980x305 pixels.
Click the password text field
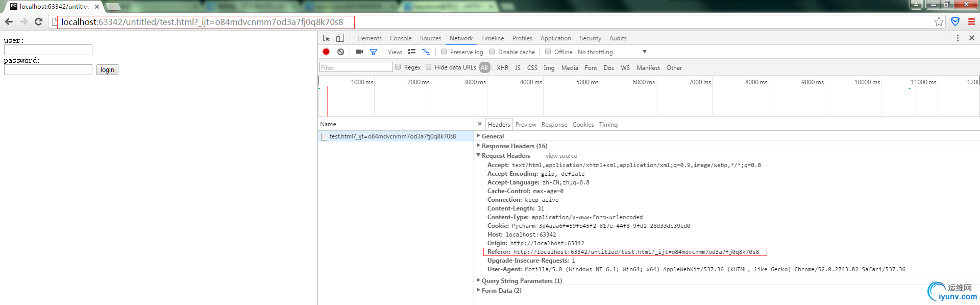tap(48, 69)
